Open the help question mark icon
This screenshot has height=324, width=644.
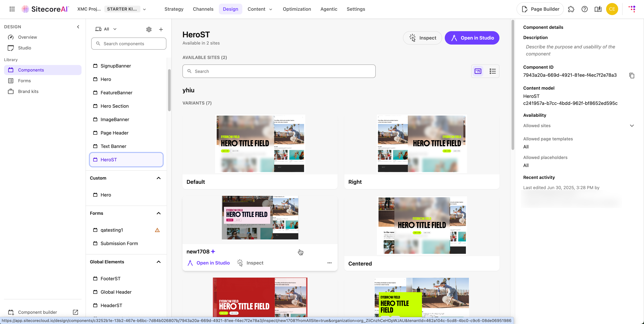click(x=584, y=9)
